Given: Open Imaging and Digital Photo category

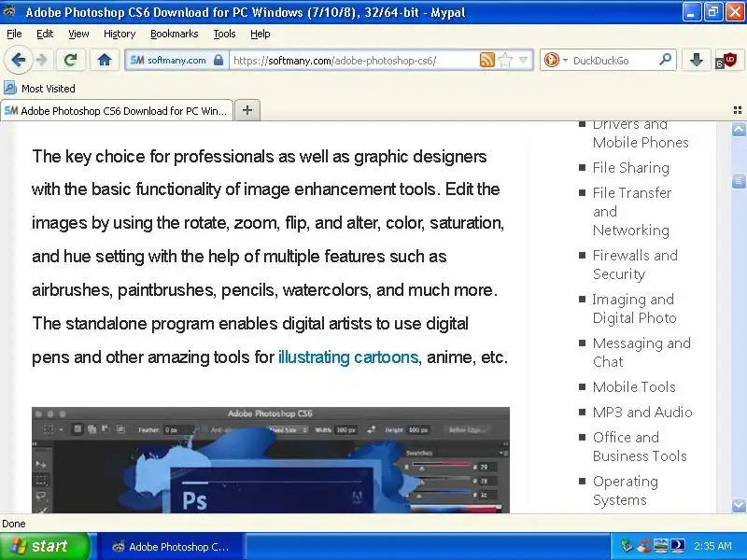Looking at the screenshot, I should (634, 309).
